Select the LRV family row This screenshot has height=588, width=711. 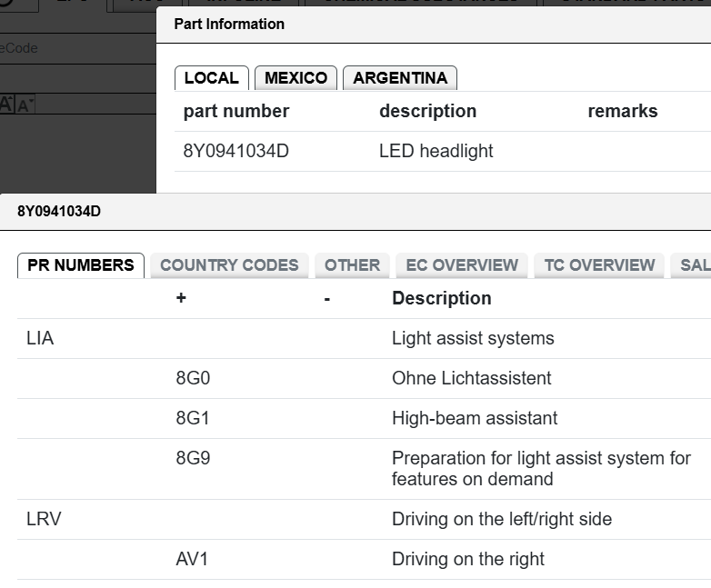click(44, 519)
